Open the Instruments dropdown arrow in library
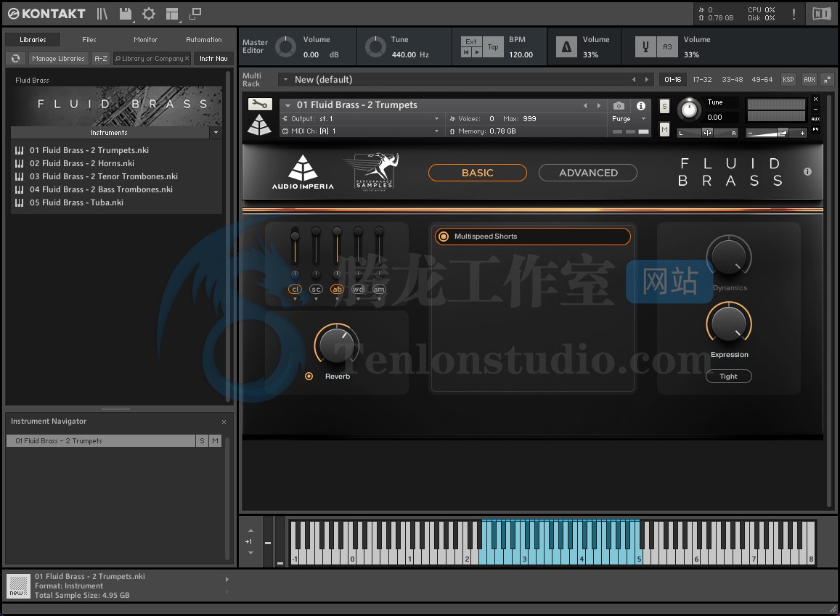This screenshot has width=840, height=616. click(x=216, y=132)
